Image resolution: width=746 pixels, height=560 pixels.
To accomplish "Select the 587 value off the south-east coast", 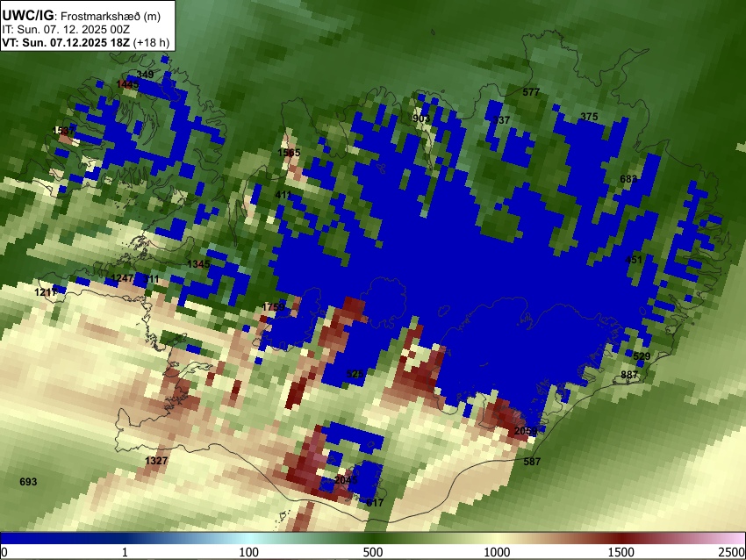I will click(x=532, y=461).
